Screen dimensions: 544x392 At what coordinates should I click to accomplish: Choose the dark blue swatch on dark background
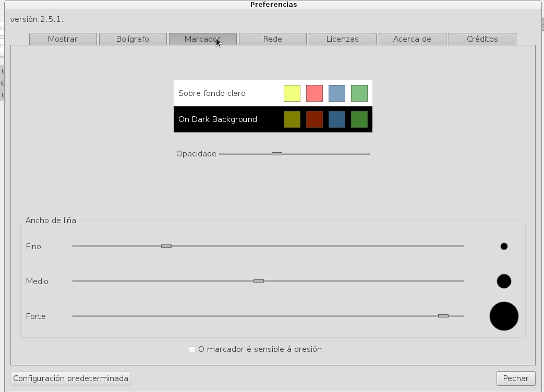pos(337,119)
